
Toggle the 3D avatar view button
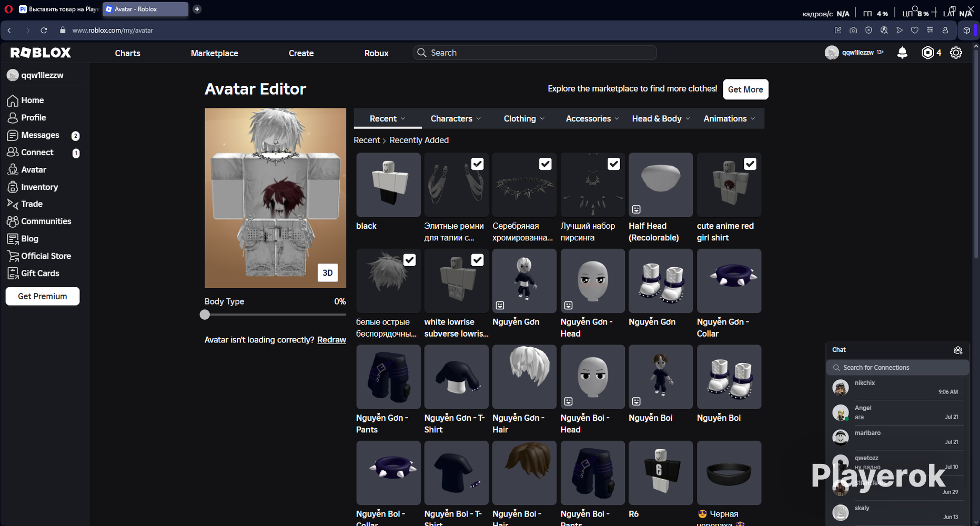point(328,272)
